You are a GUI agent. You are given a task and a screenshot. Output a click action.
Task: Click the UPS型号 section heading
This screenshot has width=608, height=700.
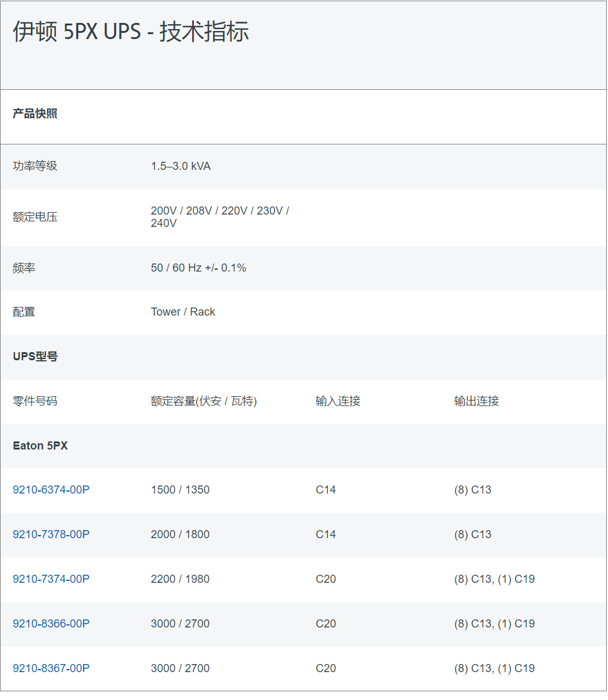(35, 357)
